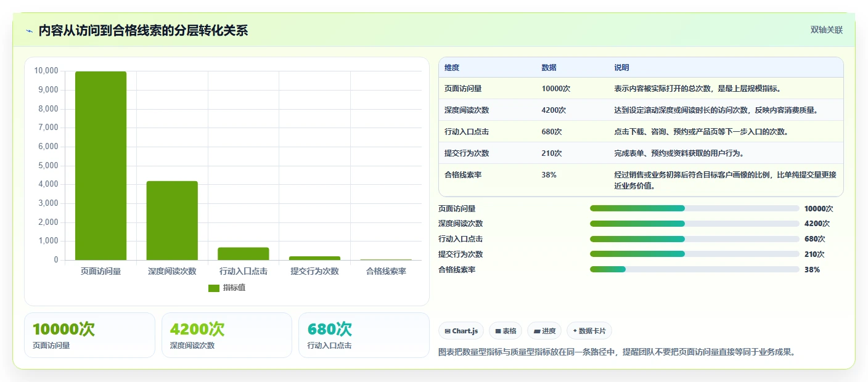Viewport: 868px width, 382px height.
Task: Click the 10,000 y-axis label
Action: (x=46, y=71)
